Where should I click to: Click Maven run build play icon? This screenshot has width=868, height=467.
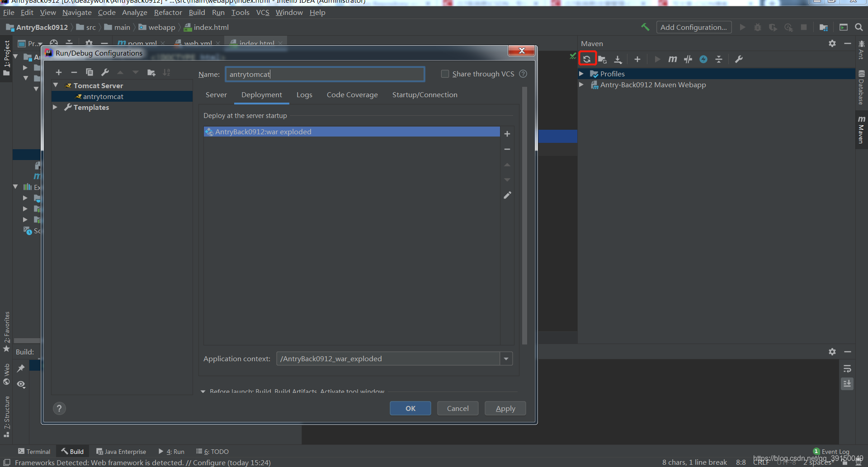point(657,59)
